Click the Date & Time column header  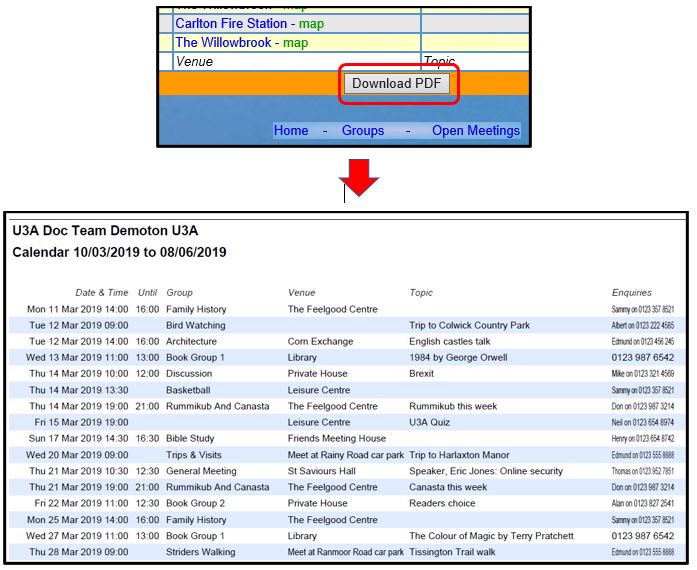101,293
